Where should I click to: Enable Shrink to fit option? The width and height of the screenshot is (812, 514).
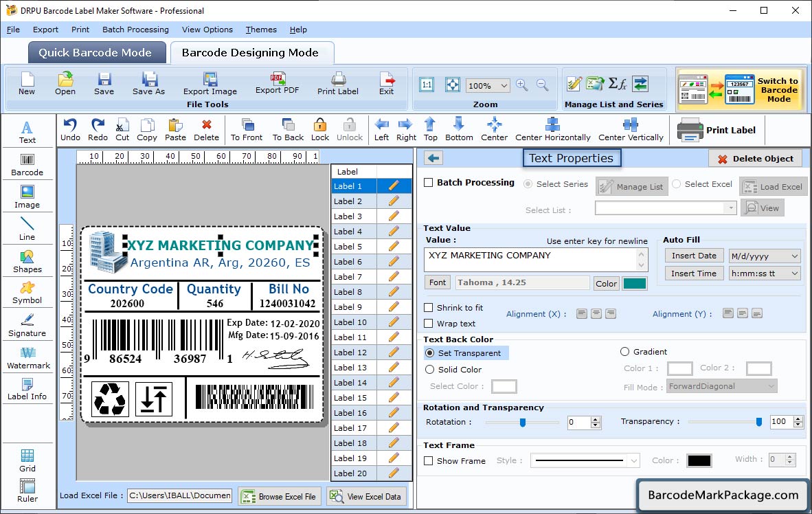(x=428, y=308)
